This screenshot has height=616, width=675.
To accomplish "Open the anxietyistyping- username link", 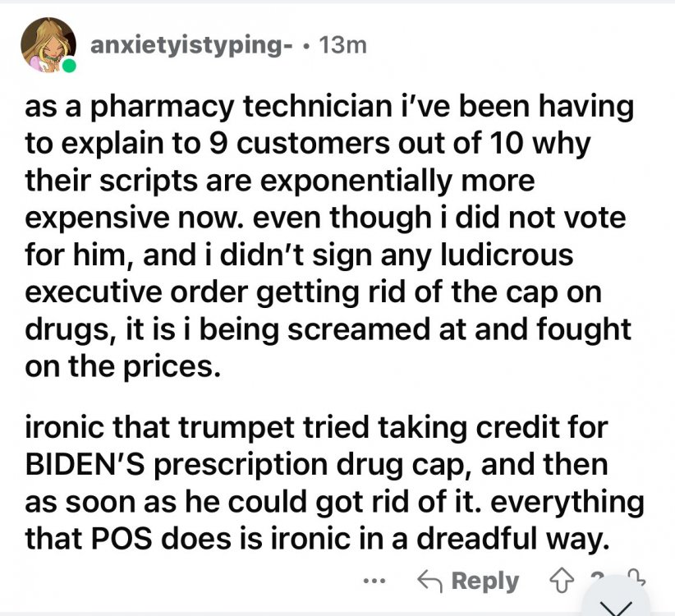I will 191,47.
